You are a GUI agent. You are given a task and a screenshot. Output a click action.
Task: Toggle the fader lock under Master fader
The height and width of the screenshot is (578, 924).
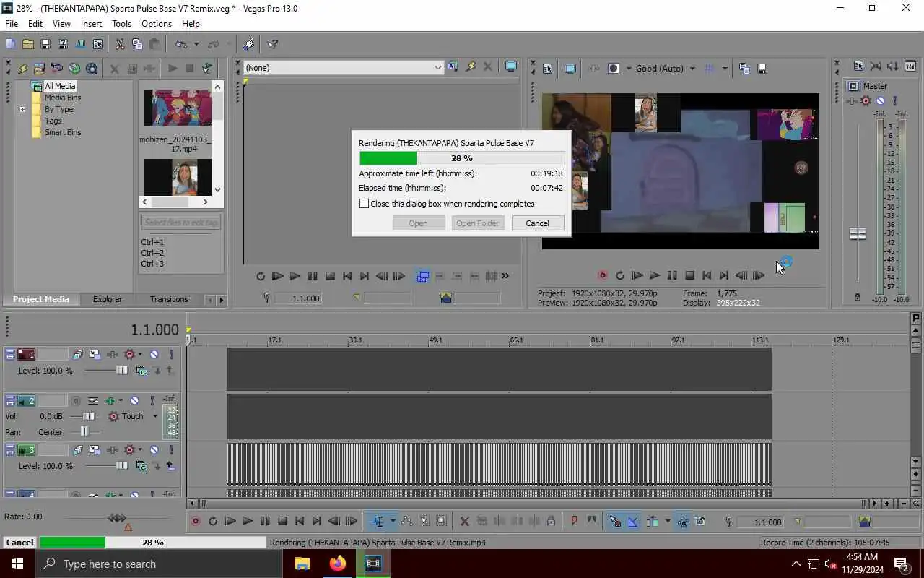point(857,296)
